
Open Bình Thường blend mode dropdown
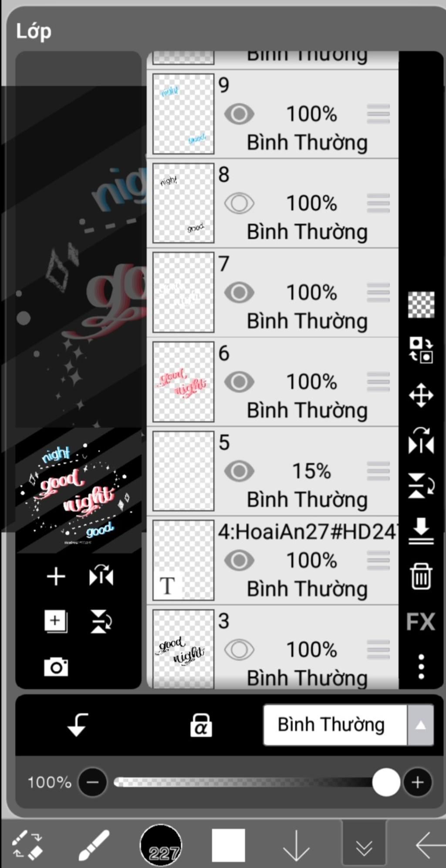pyautogui.click(x=335, y=725)
